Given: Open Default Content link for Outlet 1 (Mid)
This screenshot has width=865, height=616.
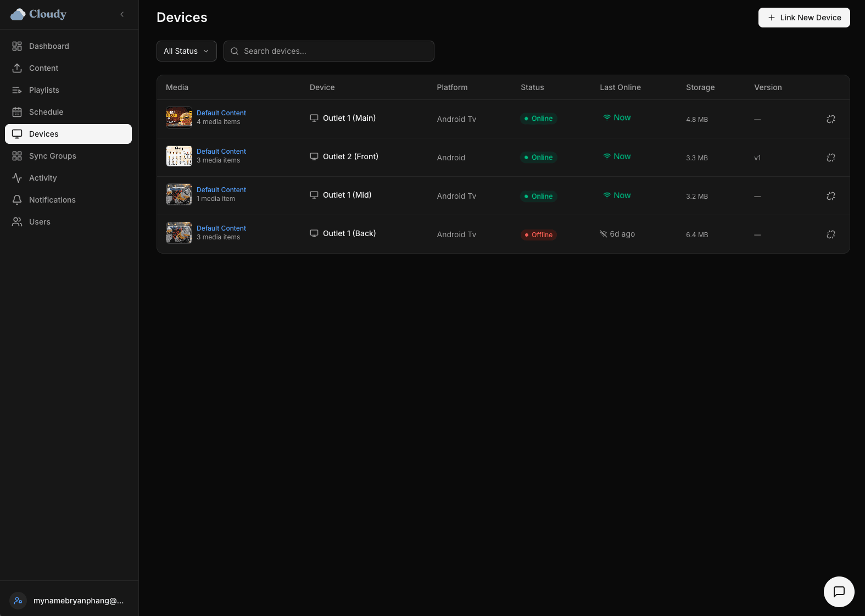Looking at the screenshot, I should pyautogui.click(x=221, y=190).
